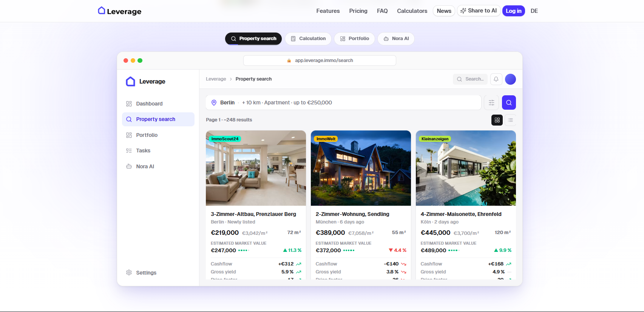Viewport: 644px width, 312px height.
Task: Click the purple user avatar circle
Action: [x=510, y=79]
